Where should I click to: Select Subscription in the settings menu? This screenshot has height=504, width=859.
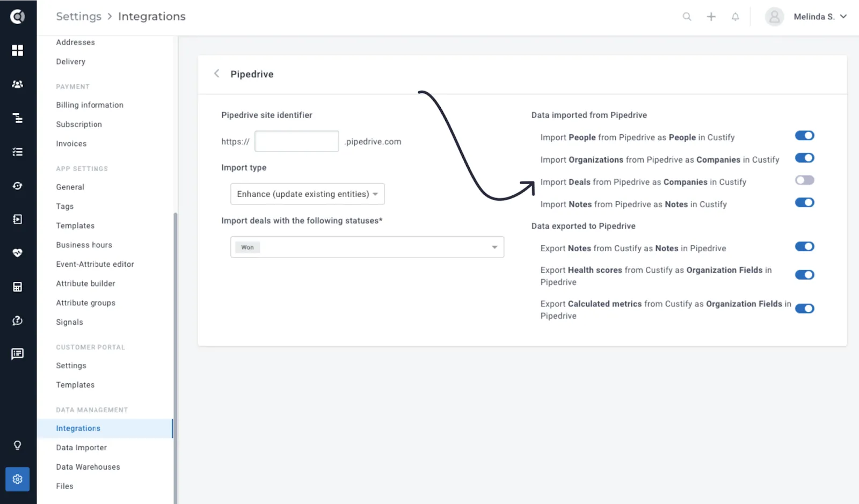[79, 125]
